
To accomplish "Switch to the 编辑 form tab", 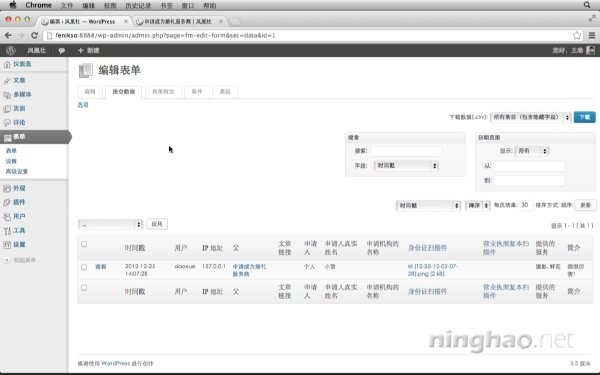I will tap(90, 92).
